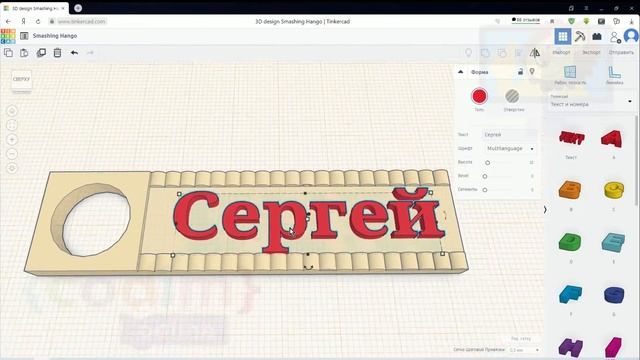Collapse the shapes panel with the side chevron
Image resolution: width=640 pixels, height=360 pixels.
point(545,210)
